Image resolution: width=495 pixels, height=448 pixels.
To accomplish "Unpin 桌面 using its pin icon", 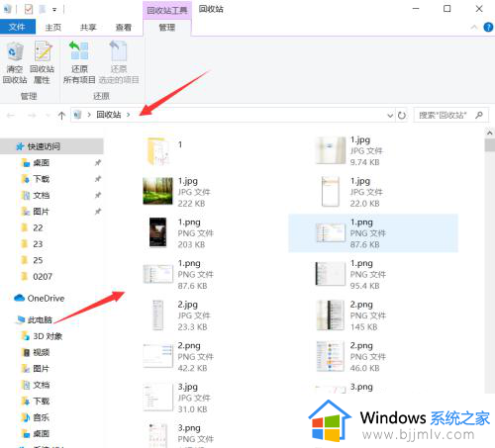I will point(98,163).
